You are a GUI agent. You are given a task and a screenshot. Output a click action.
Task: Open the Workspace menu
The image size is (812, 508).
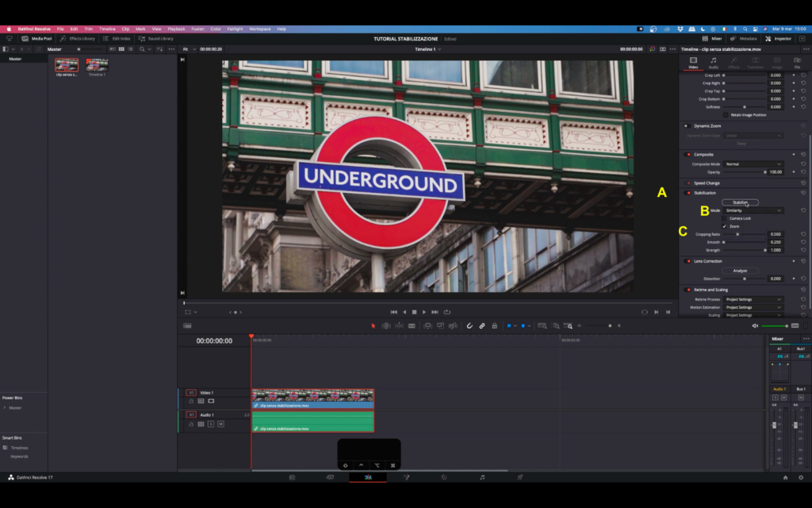259,29
